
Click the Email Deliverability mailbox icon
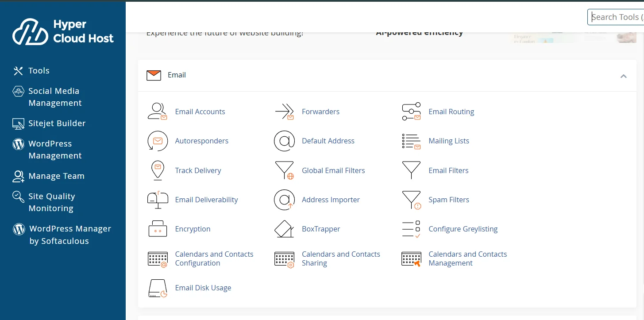click(x=158, y=200)
